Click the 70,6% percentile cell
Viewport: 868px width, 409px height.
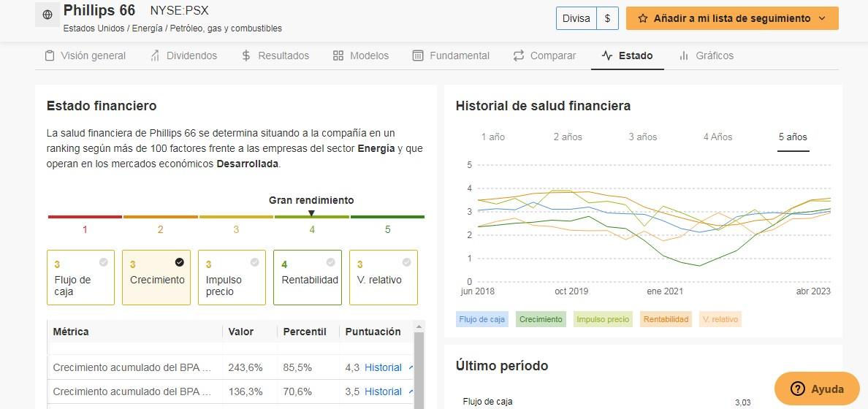pyautogui.click(x=298, y=391)
